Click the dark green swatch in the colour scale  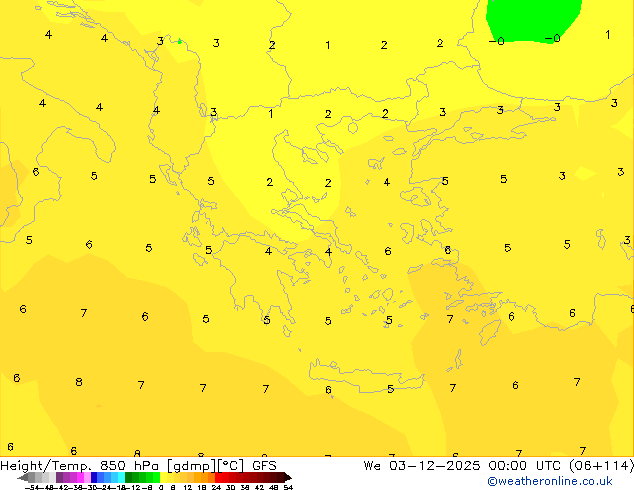[128, 477]
